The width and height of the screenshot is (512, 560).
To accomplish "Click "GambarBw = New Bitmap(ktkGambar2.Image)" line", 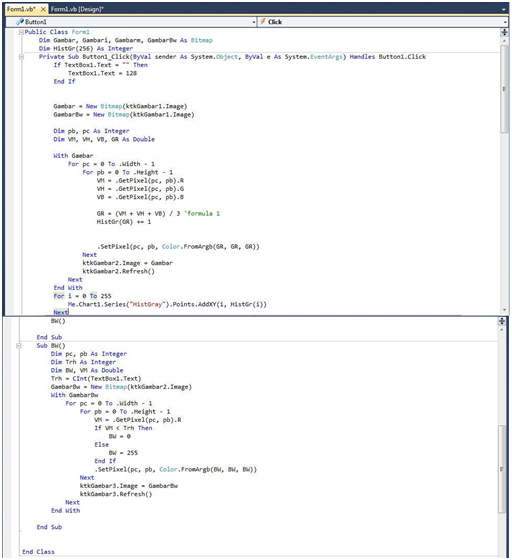I will [121, 387].
